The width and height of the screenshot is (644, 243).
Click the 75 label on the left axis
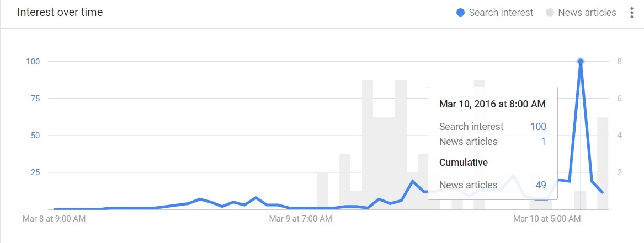[x=35, y=99]
